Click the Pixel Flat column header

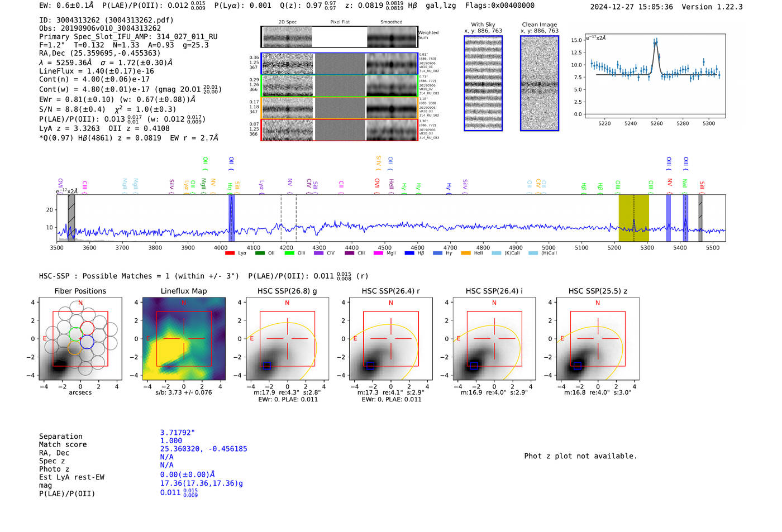coord(340,22)
